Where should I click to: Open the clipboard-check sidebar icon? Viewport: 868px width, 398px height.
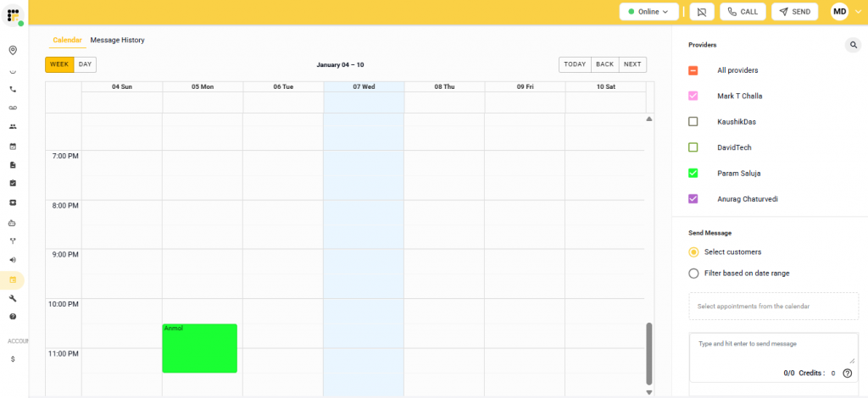[13, 183]
